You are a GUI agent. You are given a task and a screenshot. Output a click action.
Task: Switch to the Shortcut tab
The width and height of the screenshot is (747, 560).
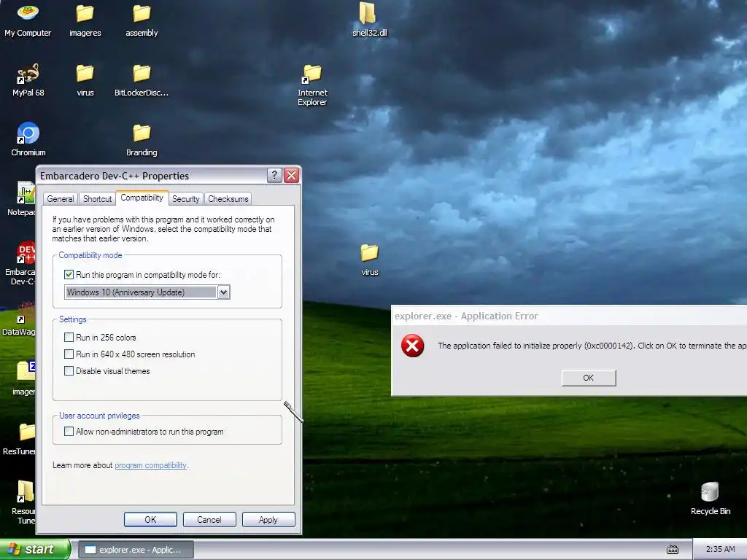click(97, 199)
